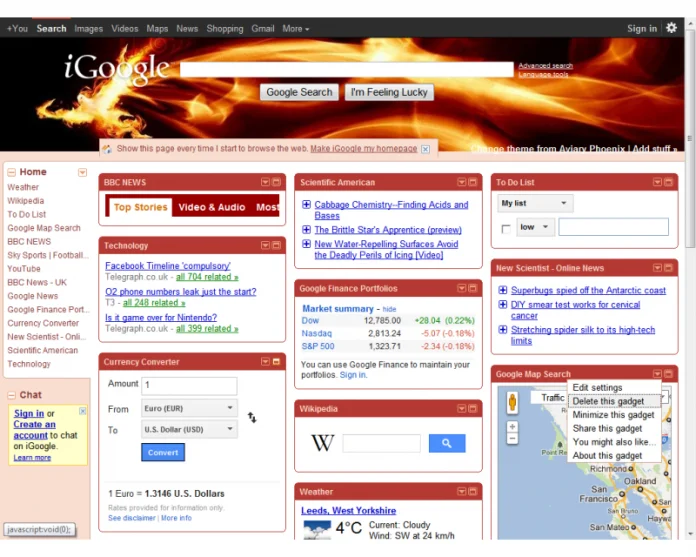This screenshot has width=696, height=557.
Task: Click the Google search text box
Action: coord(346,70)
